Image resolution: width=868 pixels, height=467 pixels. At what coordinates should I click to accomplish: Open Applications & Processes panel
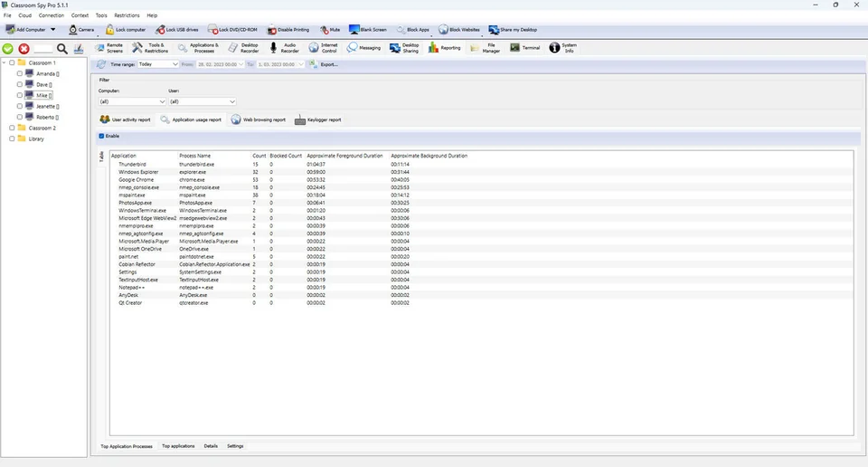(x=198, y=48)
